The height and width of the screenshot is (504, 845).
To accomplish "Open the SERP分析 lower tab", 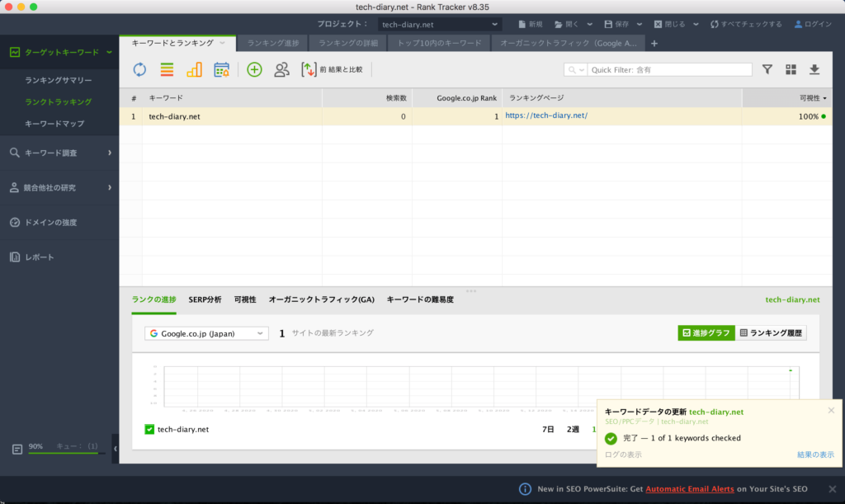I will click(x=205, y=299).
